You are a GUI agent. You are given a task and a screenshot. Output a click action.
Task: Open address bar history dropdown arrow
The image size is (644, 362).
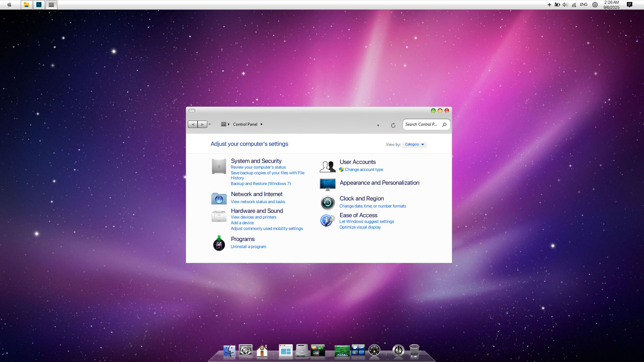coord(378,125)
